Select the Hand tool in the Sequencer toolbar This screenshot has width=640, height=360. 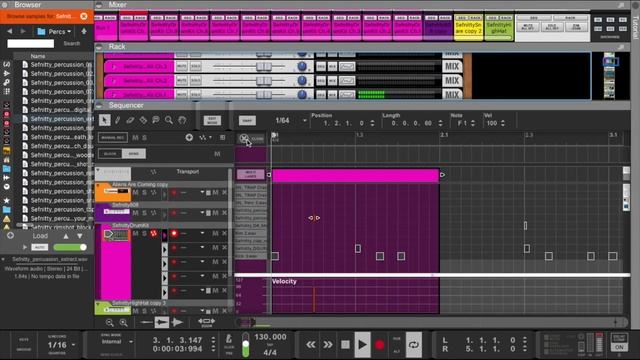coord(182,120)
